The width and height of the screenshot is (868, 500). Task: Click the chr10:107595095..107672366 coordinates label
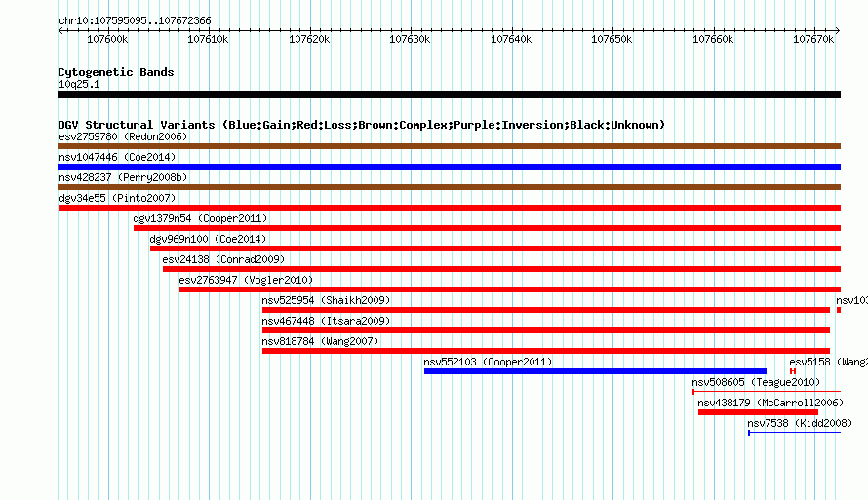135,21
